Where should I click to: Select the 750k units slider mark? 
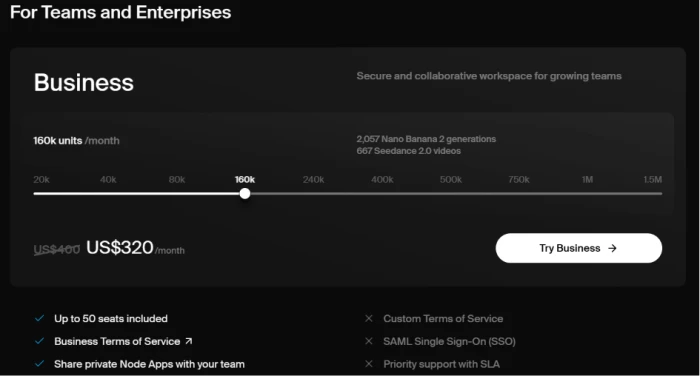click(519, 180)
